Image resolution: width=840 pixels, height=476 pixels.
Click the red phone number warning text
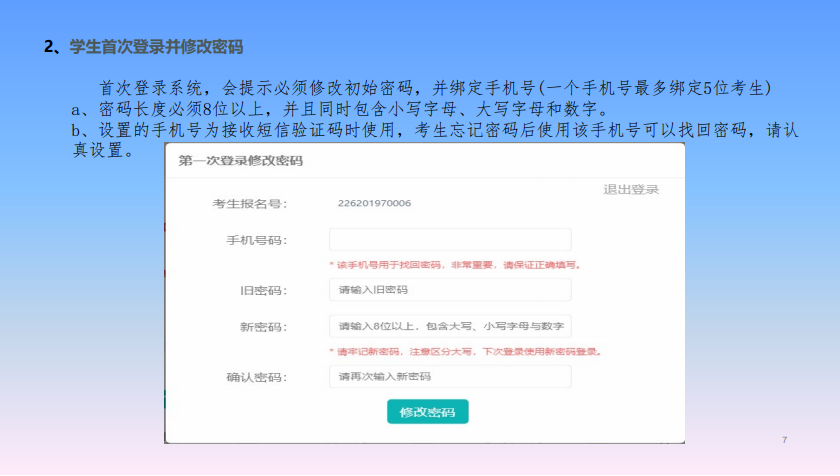(x=455, y=265)
